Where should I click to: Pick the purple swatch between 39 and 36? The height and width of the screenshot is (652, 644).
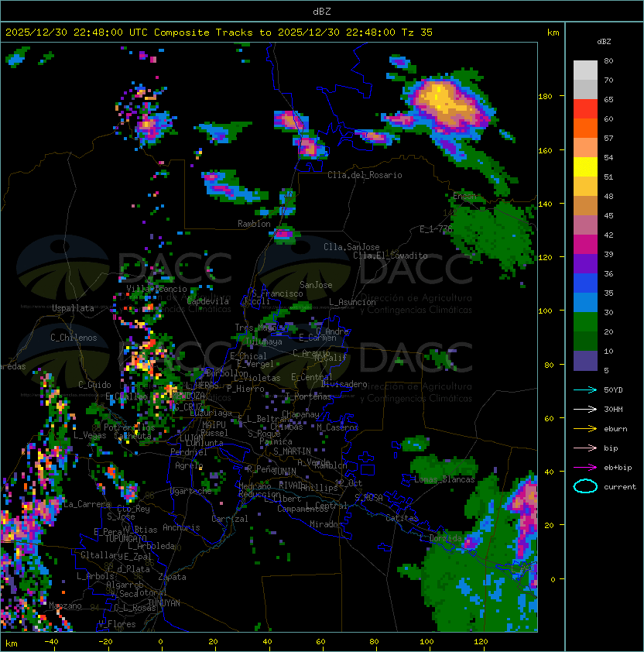pos(585,263)
